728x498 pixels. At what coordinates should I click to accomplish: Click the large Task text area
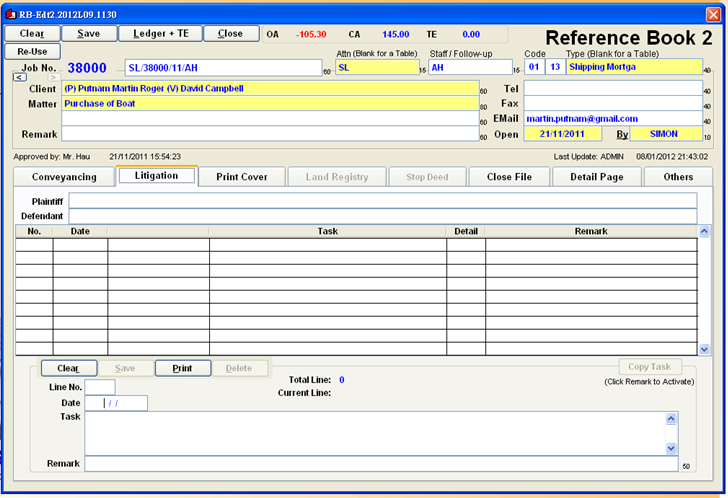[375, 433]
